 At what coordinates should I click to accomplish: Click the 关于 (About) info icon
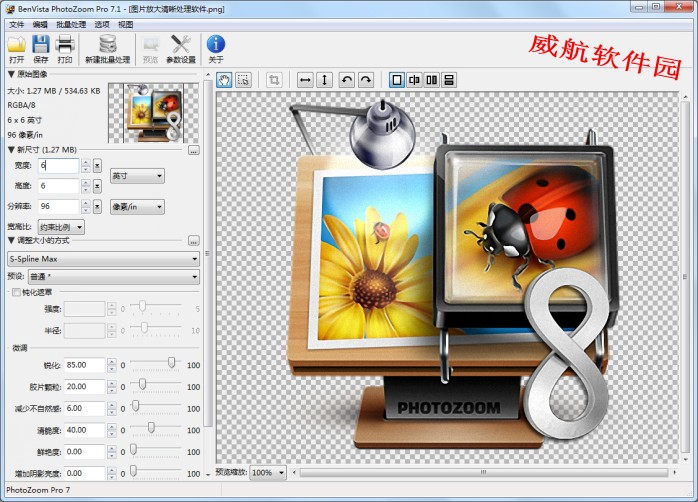pos(216,44)
